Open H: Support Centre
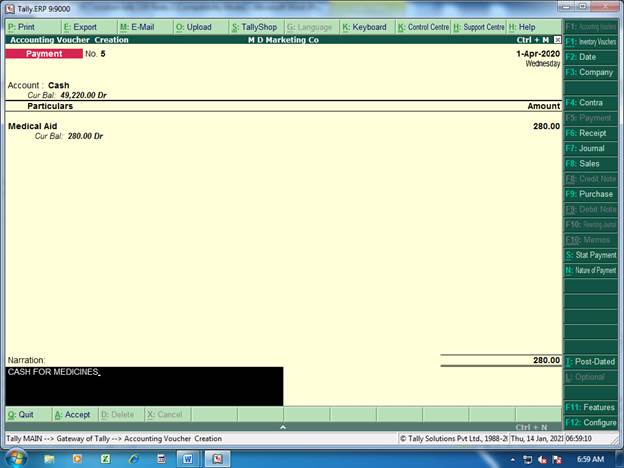The height and width of the screenshot is (468, 624). click(x=479, y=27)
